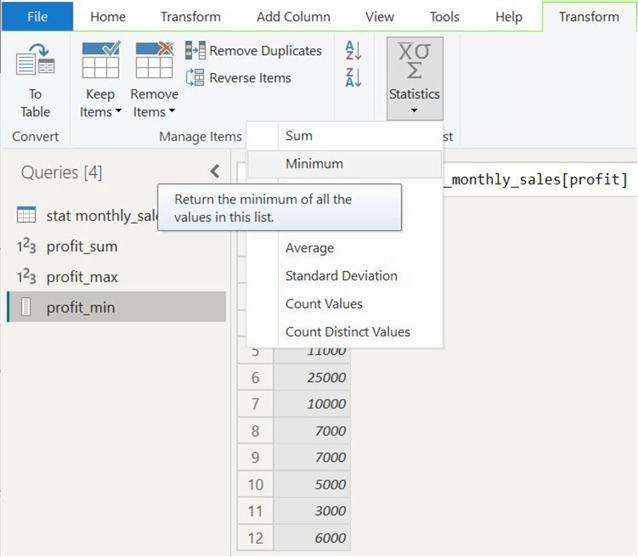Click the Remove Items grid icon
638x557 pixels.
(154, 61)
